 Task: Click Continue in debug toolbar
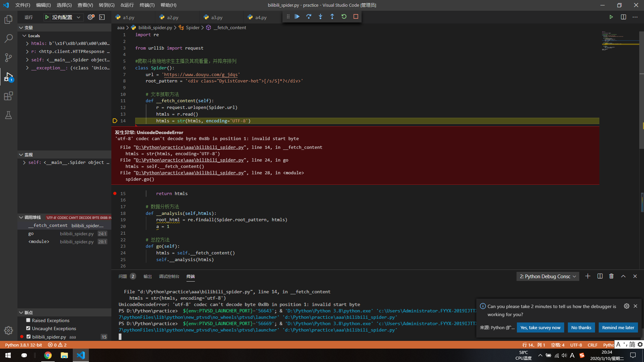pos(297,16)
